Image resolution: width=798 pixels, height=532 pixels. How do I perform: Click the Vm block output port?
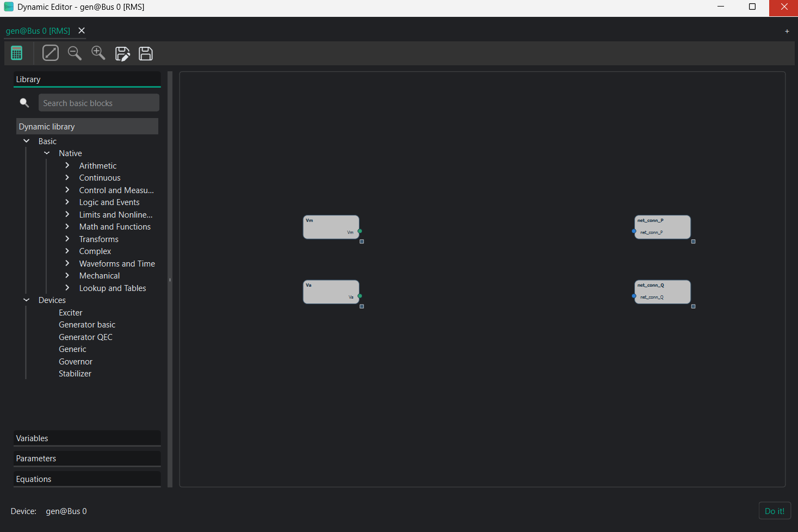(360, 231)
